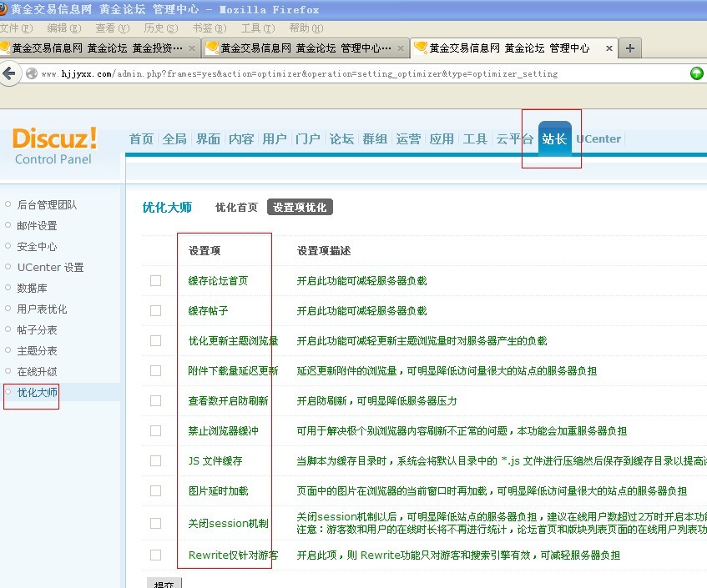Check the 图片延时加载 checkbox
This screenshot has height=588, width=707.
tap(155, 490)
